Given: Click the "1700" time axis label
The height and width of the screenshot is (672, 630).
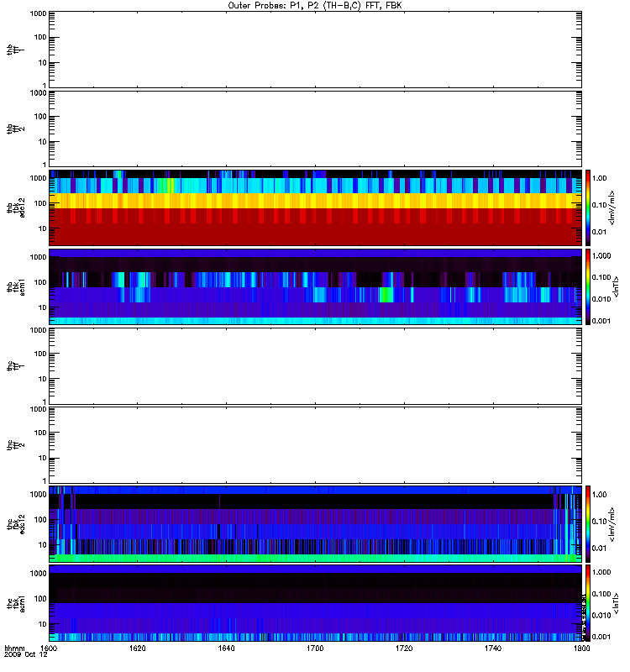Looking at the screenshot, I should (315, 648).
